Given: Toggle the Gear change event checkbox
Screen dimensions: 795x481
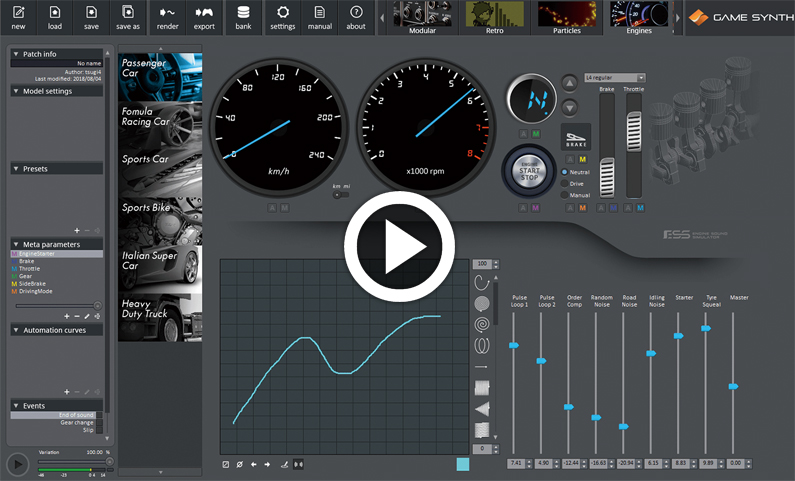Looking at the screenshot, I should click(x=100, y=423).
